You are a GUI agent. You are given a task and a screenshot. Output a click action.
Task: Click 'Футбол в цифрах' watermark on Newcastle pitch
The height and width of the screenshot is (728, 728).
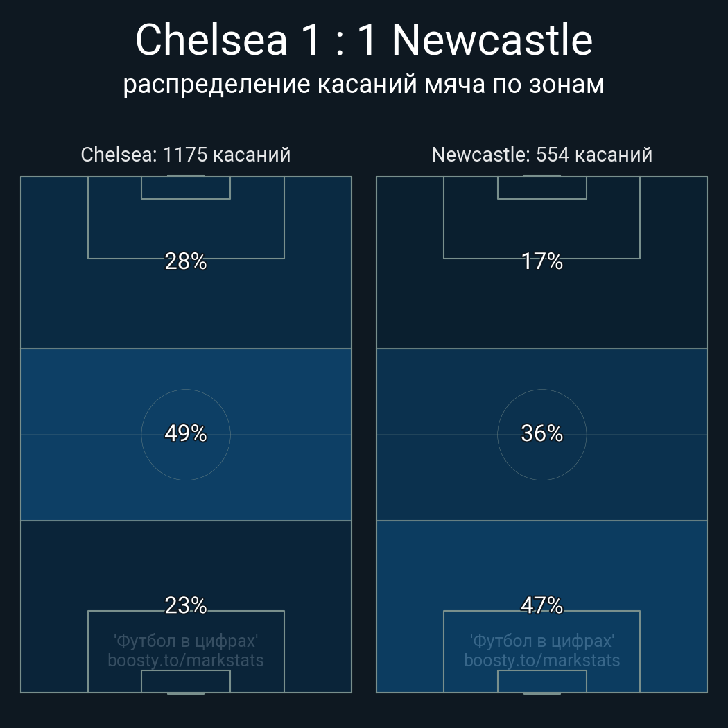pos(541,641)
